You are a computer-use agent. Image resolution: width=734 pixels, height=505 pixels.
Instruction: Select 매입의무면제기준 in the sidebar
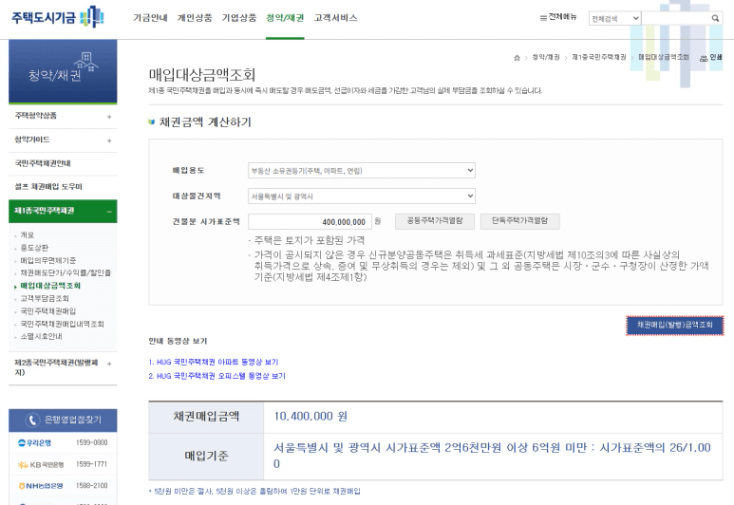tap(48, 260)
